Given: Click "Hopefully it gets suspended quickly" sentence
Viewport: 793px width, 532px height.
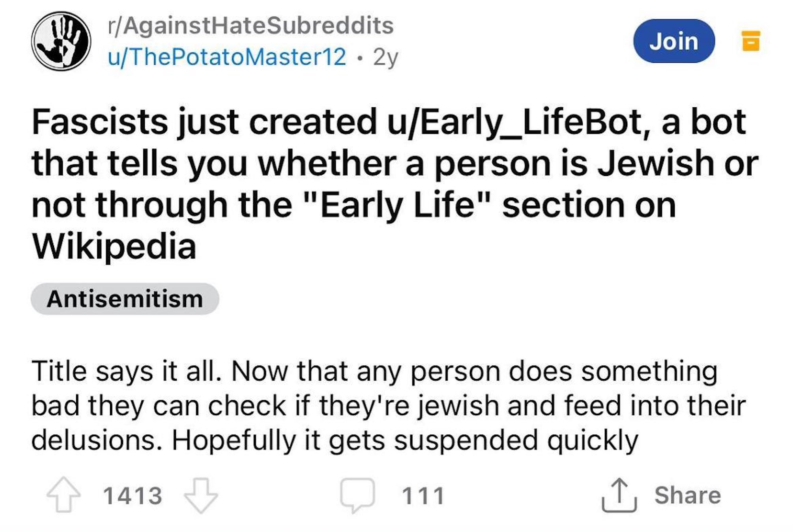Looking at the screenshot, I should (x=404, y=440).
